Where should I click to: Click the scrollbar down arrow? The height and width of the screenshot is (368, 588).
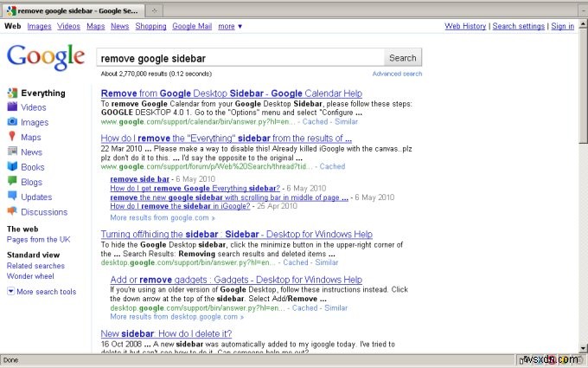click(x=583, y=348)
